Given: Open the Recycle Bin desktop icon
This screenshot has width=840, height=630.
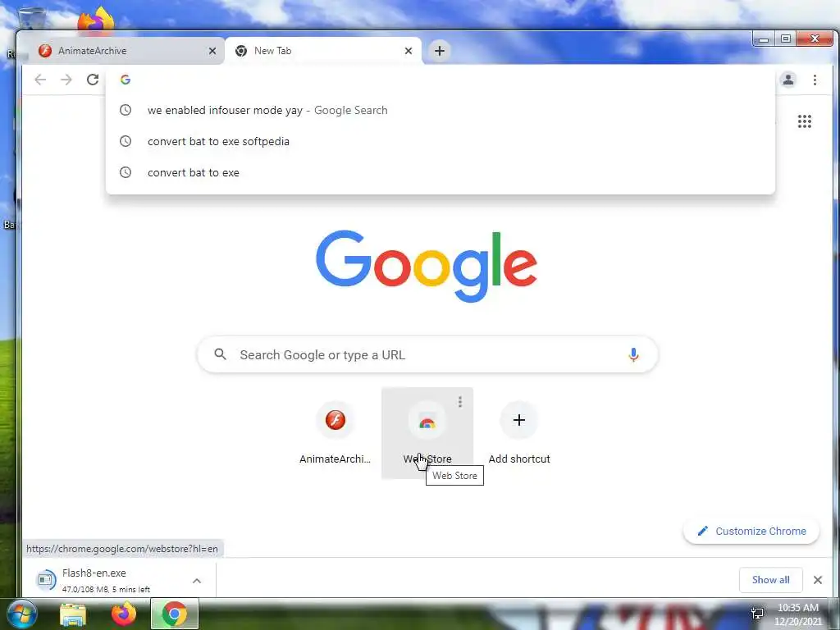Looking at the screenshot, I should point(30,17).
